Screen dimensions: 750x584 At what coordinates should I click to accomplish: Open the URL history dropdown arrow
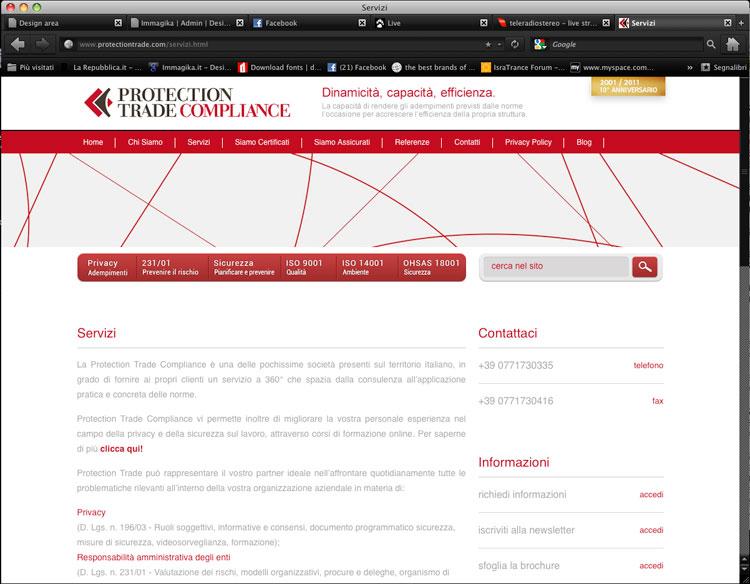[499, 44]
